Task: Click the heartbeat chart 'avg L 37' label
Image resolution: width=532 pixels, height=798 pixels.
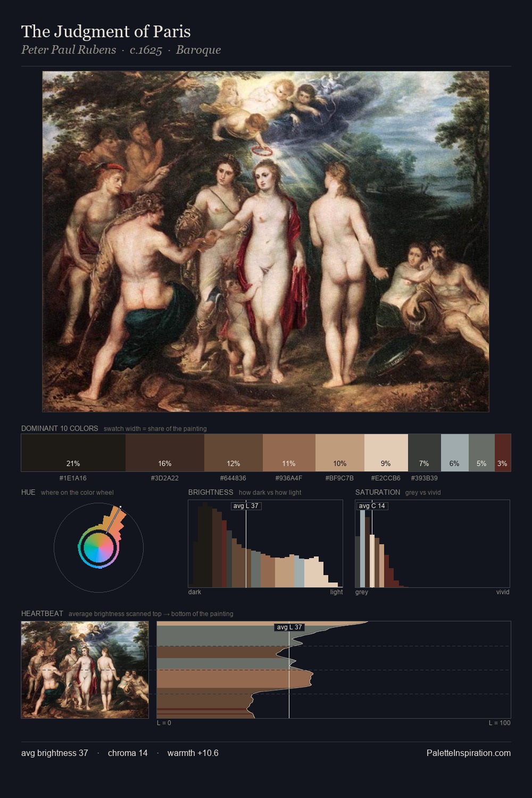Action: click(x=289, y=627)
